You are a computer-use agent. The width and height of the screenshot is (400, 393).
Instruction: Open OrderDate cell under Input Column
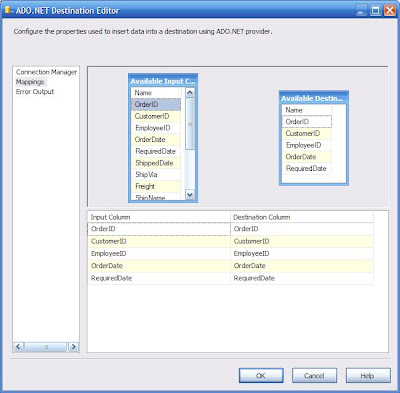pos(159,266)
